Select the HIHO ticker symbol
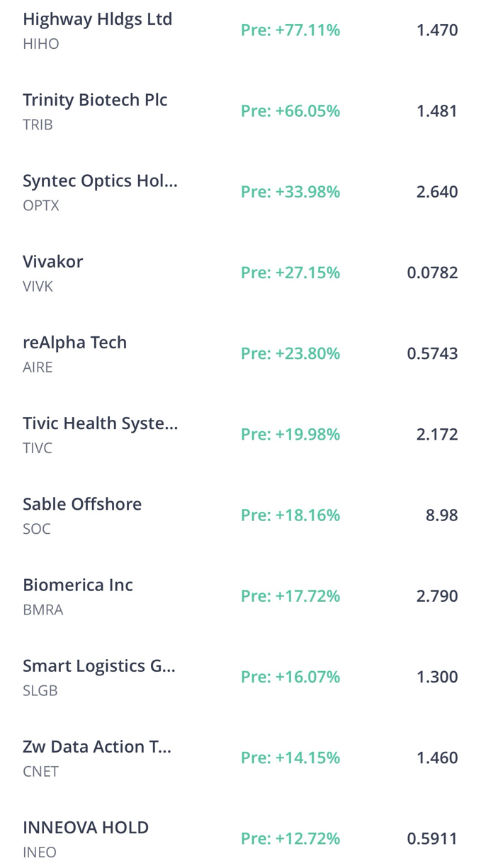This screenshot has height=868, width=481. (x=41, y=44)
